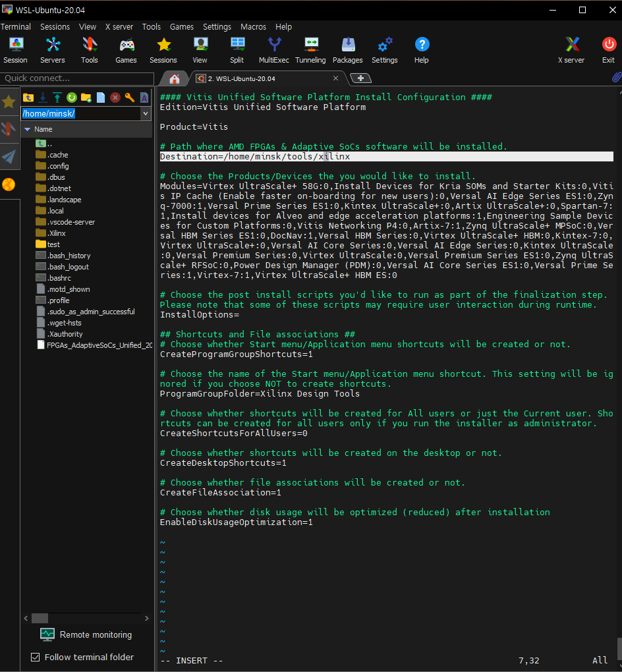This screenshot has height=672, width=622.
Task: Delete the selected file with red X icon
Action: [x=115, y=98]
